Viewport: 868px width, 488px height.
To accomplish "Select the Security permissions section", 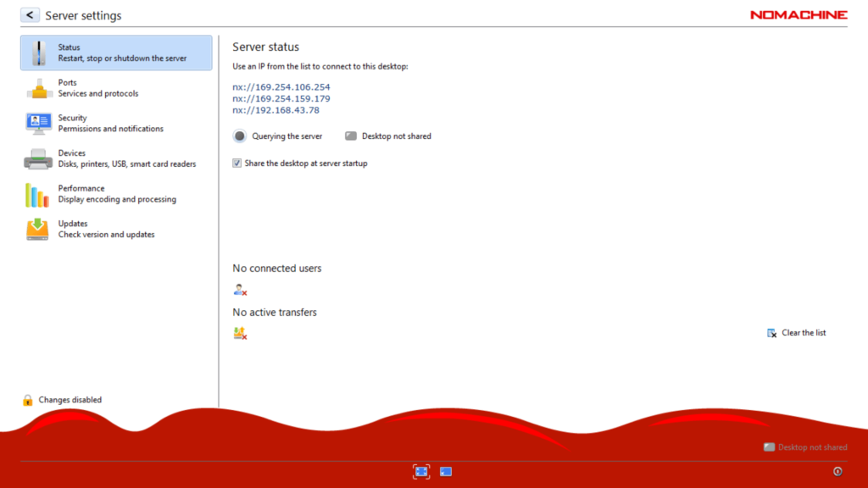I will [116, 124].
